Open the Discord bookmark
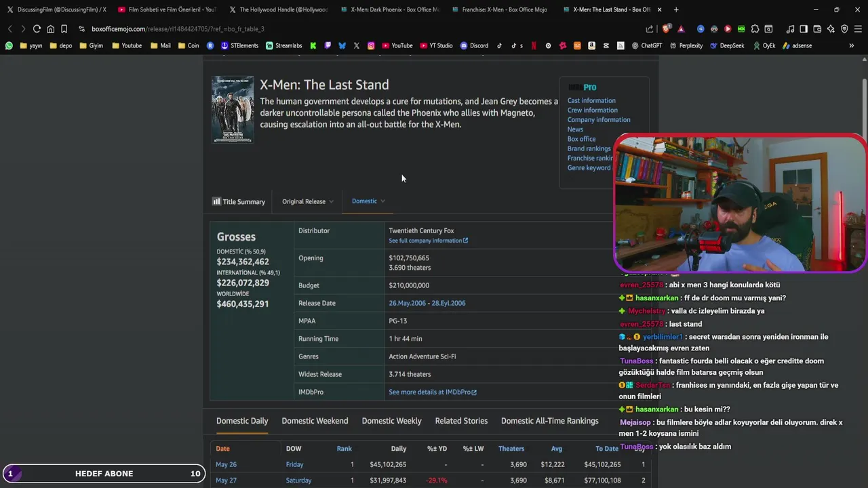 tap(474, 45)
